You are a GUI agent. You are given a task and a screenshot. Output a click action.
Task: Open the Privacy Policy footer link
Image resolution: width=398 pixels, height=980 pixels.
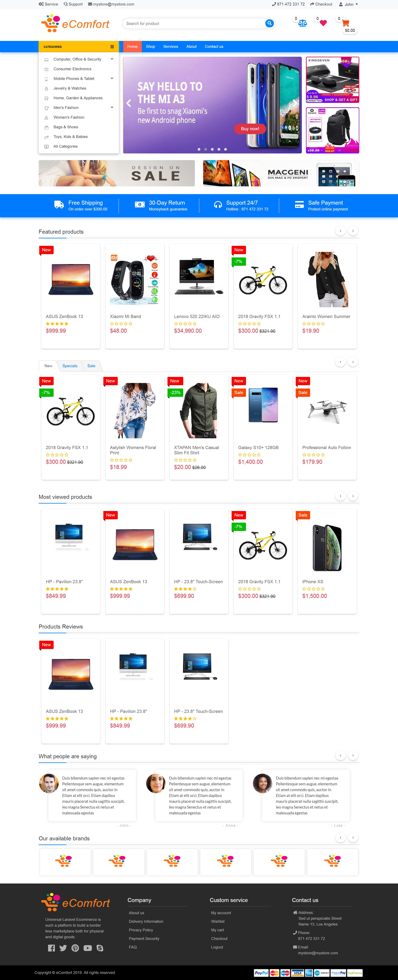click(x=141, y=930)
